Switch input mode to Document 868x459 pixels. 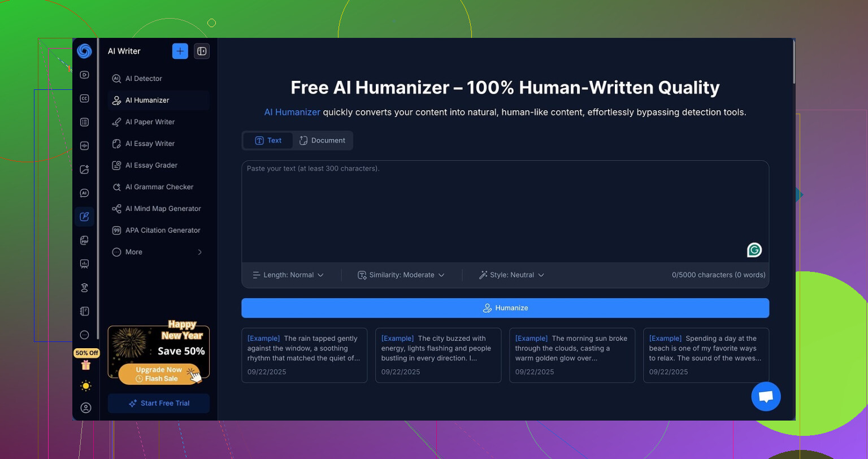coord(322,140)
